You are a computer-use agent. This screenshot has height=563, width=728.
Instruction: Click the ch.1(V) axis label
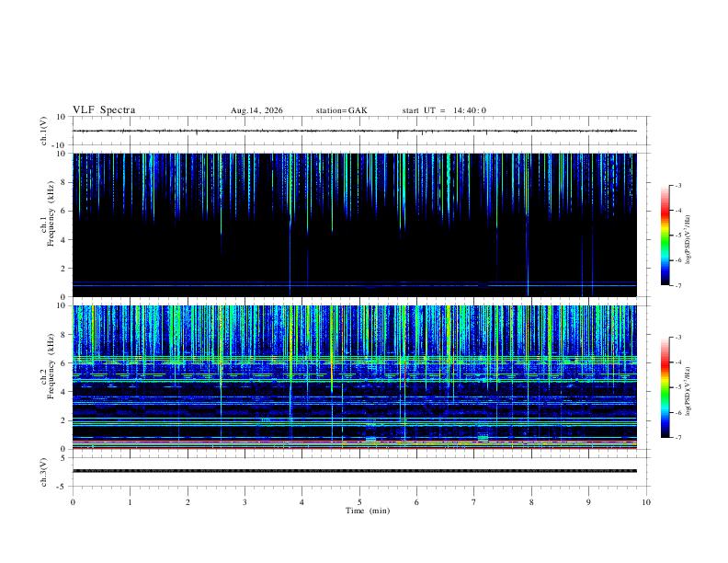click(43, 131)
